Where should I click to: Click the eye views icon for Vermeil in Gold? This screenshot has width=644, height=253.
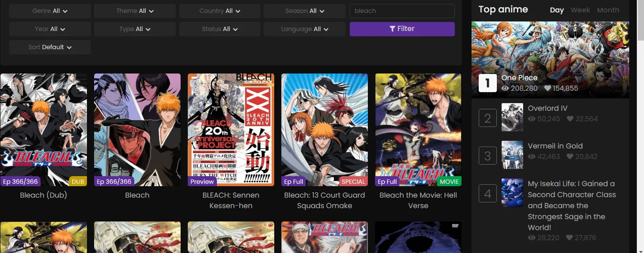coord(532,157)
